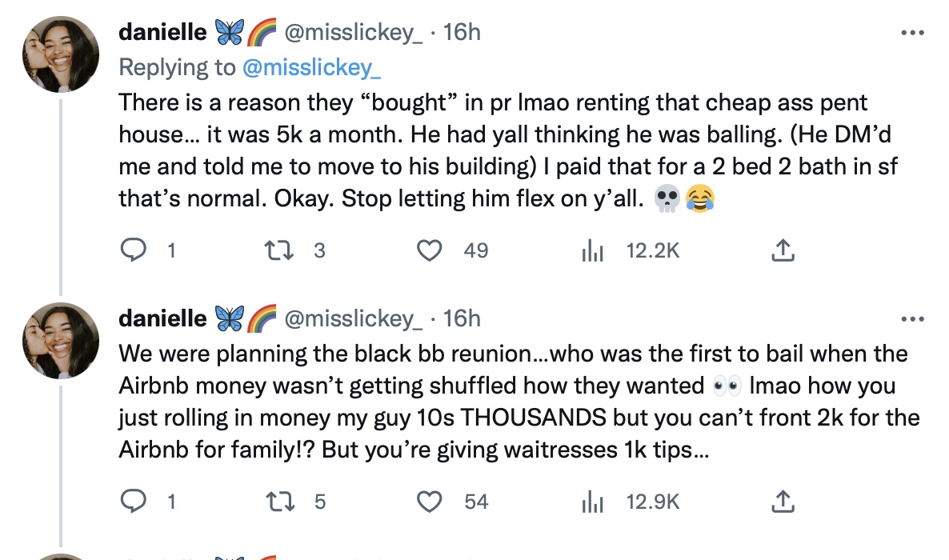Share the penthouse tweet

click(783, 251)
